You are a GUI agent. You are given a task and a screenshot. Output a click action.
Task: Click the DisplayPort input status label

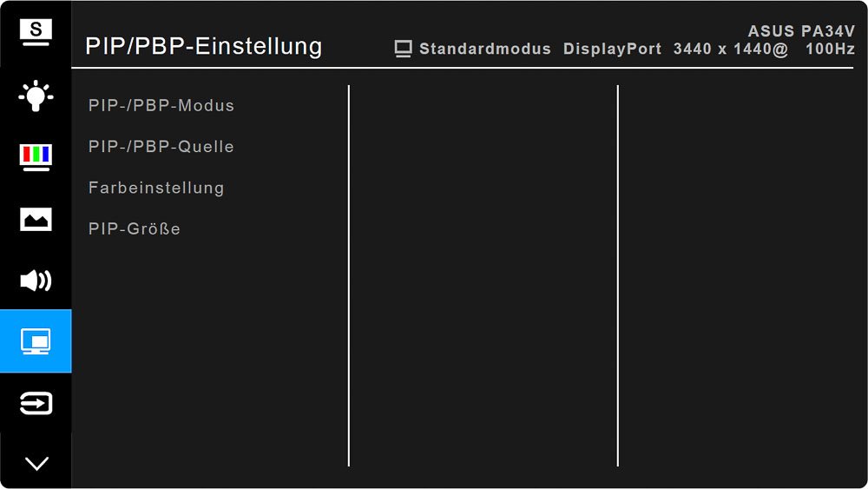612,49
